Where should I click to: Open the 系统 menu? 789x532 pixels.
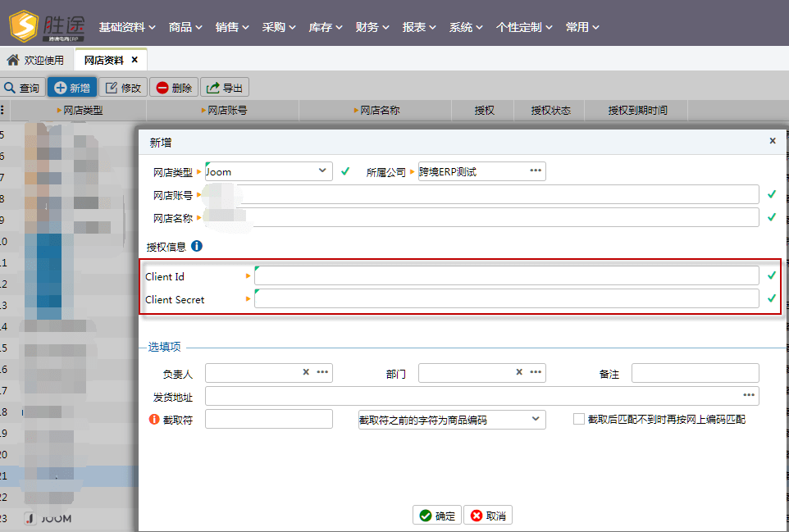click(x=466, y=27)
